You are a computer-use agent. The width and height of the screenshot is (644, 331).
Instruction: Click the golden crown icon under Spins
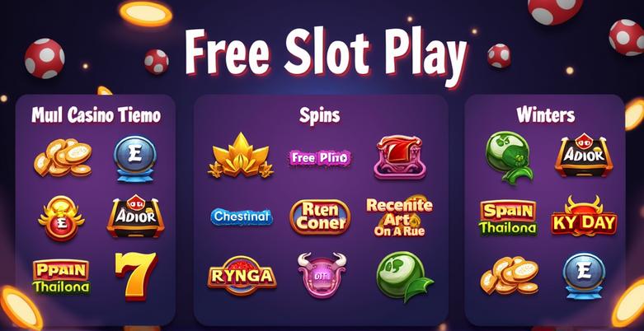[241, 156]
